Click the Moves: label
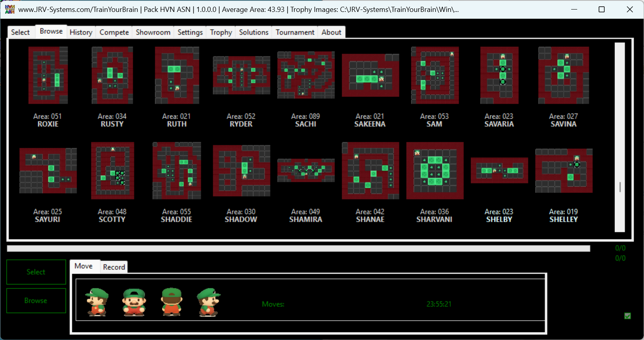The height and width of the screenshot is (340, 644). pyautogui.click(x=273, y=304)
